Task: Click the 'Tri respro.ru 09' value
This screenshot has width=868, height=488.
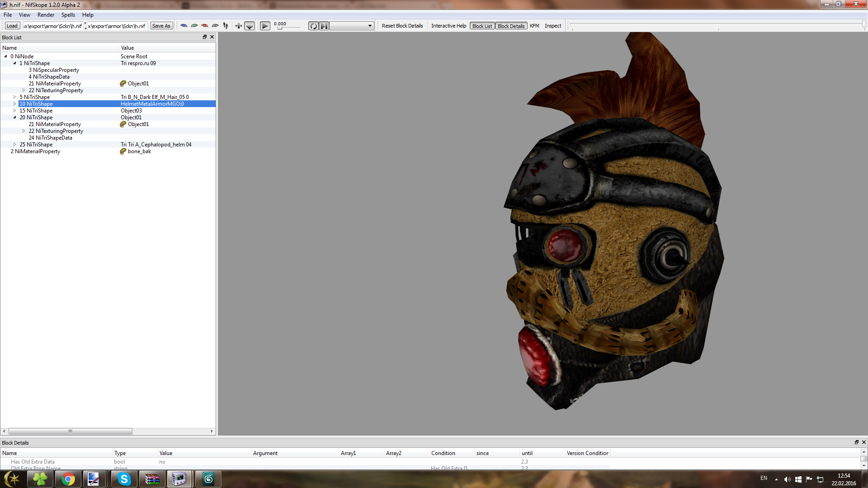Action: pos(138,63)
